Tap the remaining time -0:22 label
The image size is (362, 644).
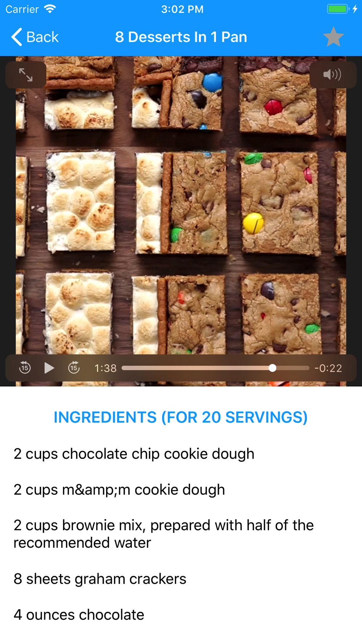(328, 368)
